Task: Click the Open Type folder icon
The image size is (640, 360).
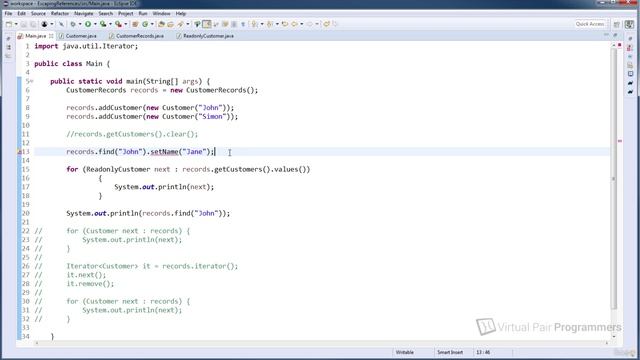Action: coord(161,24)
